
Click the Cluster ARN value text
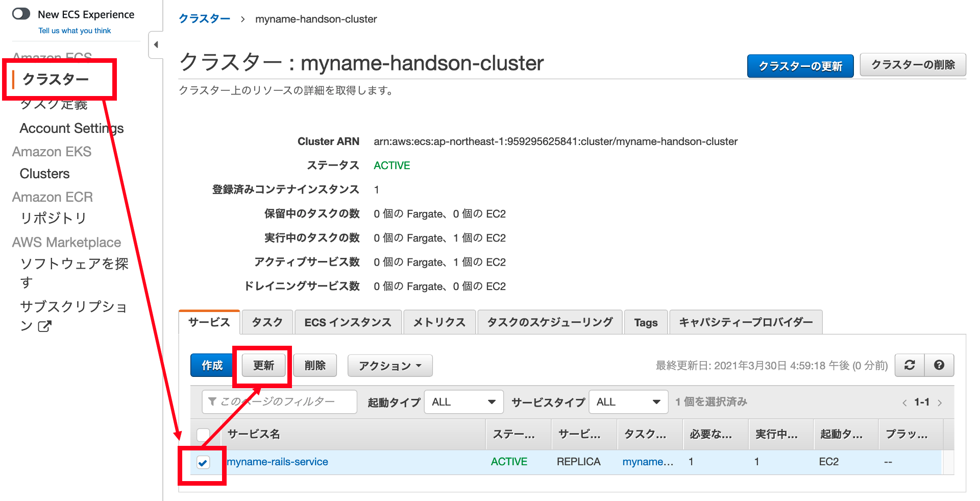pyautogui.click(x=555, y=141)
